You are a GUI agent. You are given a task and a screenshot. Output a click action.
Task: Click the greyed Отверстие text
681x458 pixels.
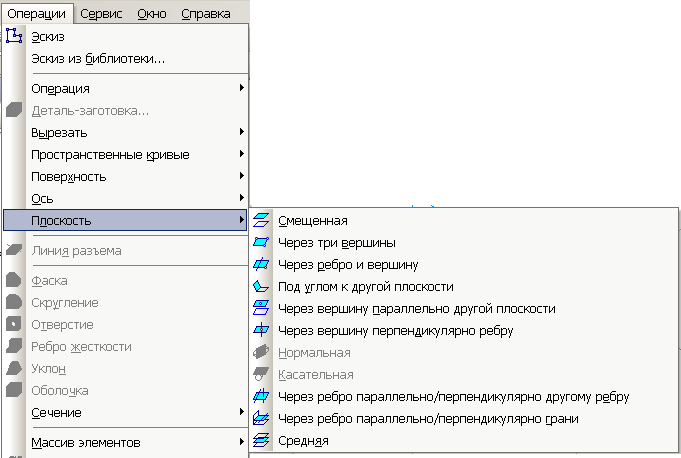pyautogui.click(x=63, y=325)
